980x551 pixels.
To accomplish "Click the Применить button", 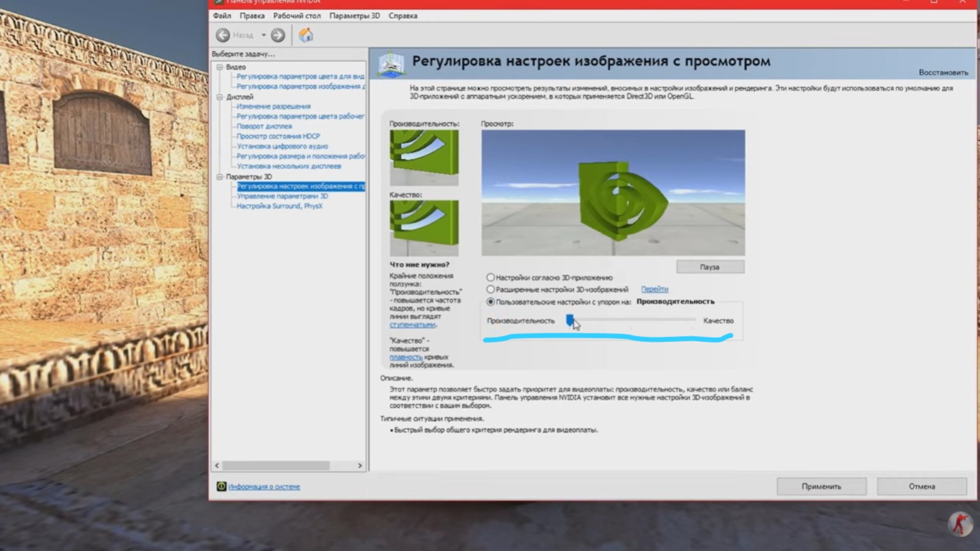I will point(821,486).
